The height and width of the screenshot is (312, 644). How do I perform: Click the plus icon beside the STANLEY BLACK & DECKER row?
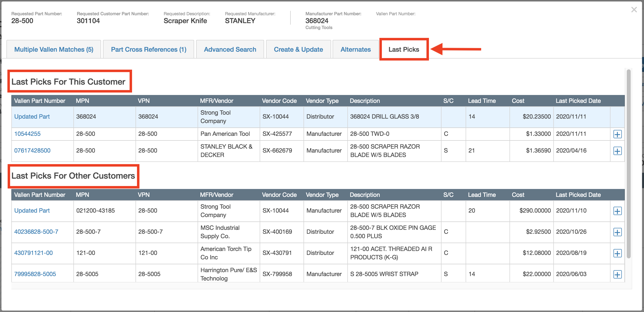617,151
